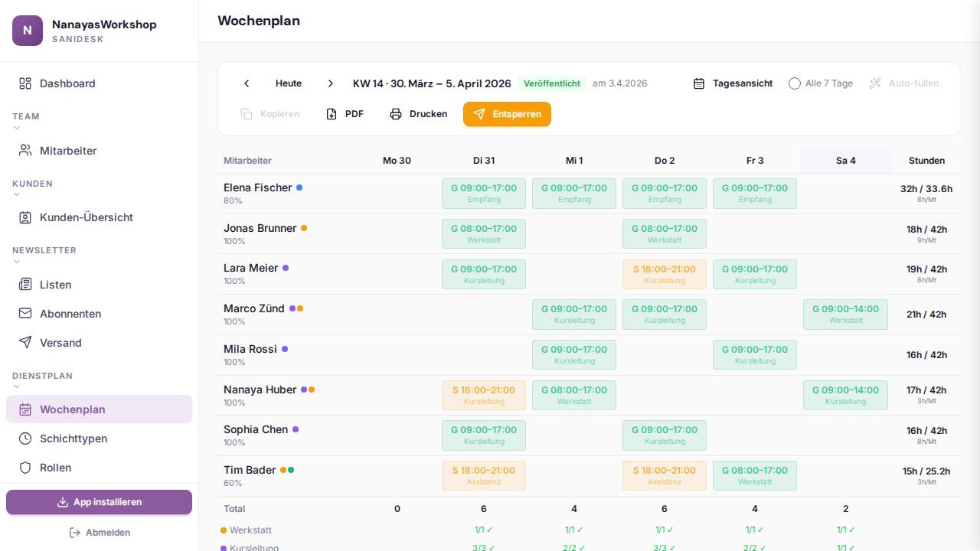
Task: Click the Entsperren button
Action: point(507,114)
